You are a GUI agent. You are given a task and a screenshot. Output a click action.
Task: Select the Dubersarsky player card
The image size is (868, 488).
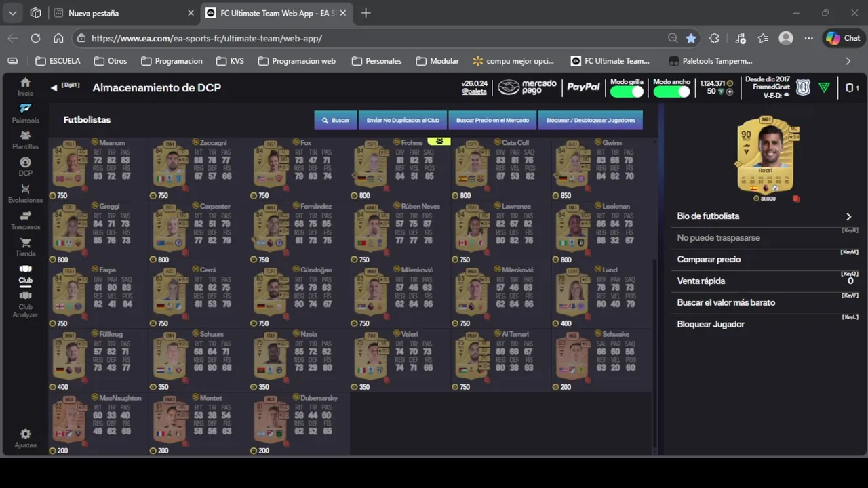coord(300,424)
